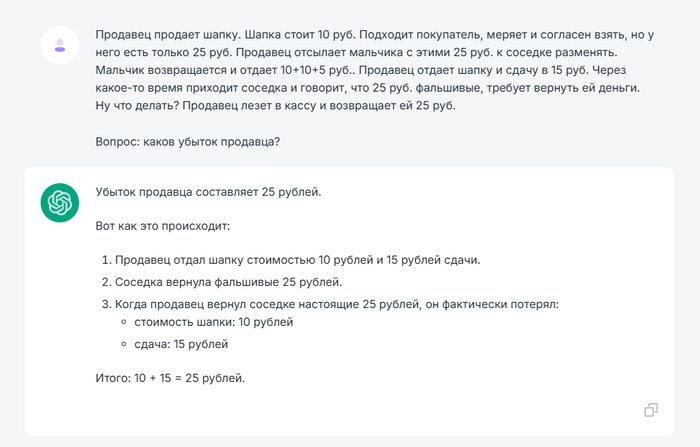
Task: Click the copy response icon
Action: [651, 410]
